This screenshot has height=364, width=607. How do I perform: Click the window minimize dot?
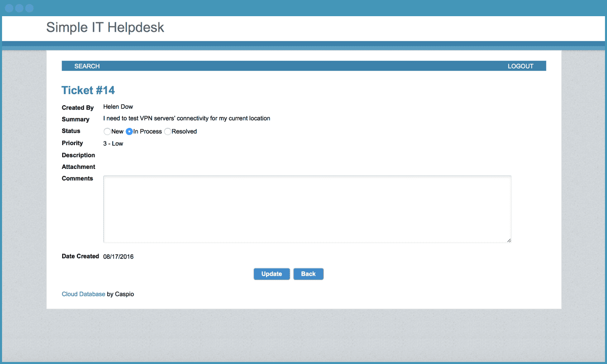[19, 8]
